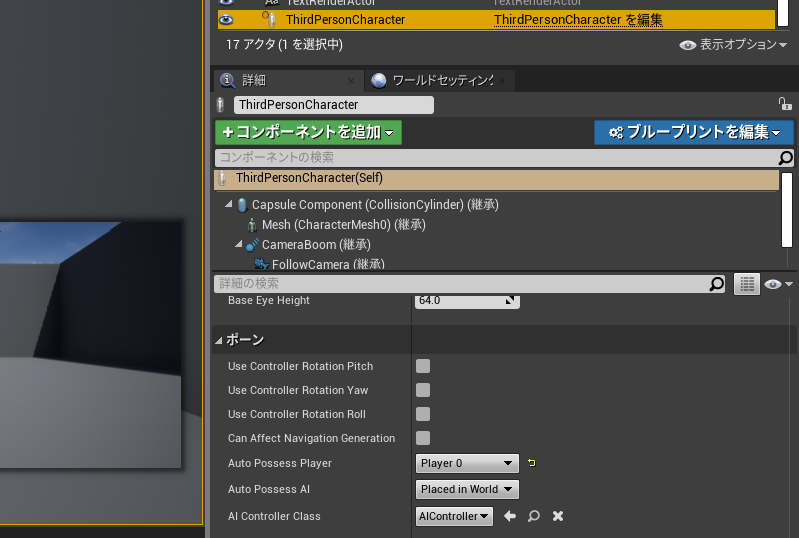Browse to AI Controller Class asset

pos(534,517)
